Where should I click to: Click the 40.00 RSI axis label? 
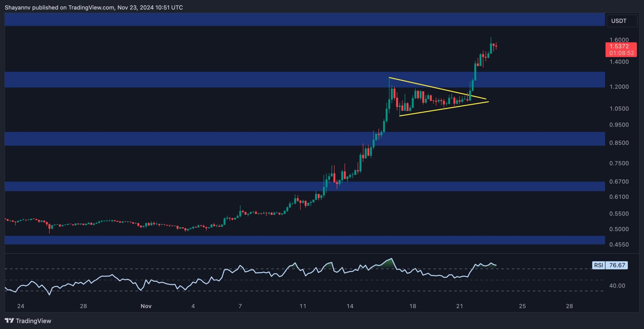click(x=617, y=286)
